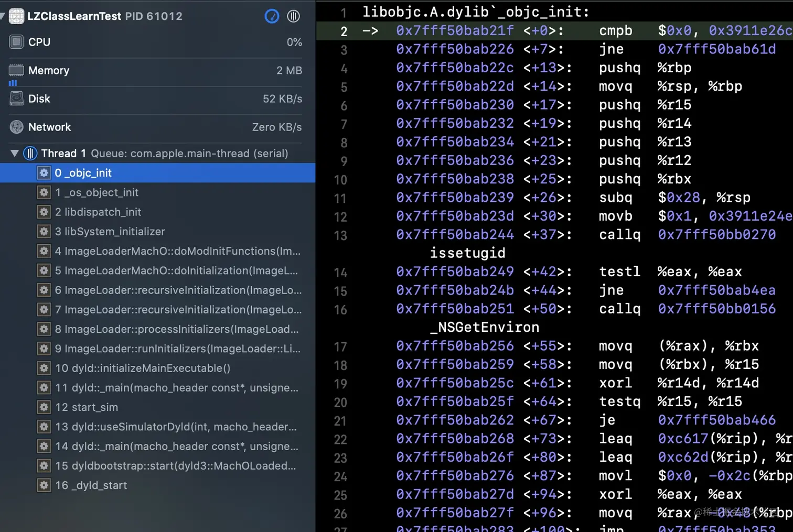Select stack frame 8 processInitializers
Screen dimensions: 793x532
click(157, 329)
